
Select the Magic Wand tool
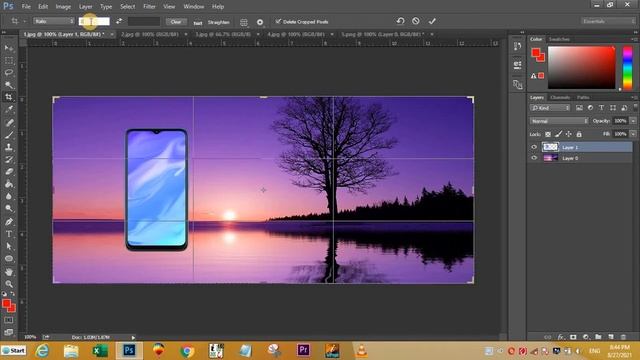[9, 85]
